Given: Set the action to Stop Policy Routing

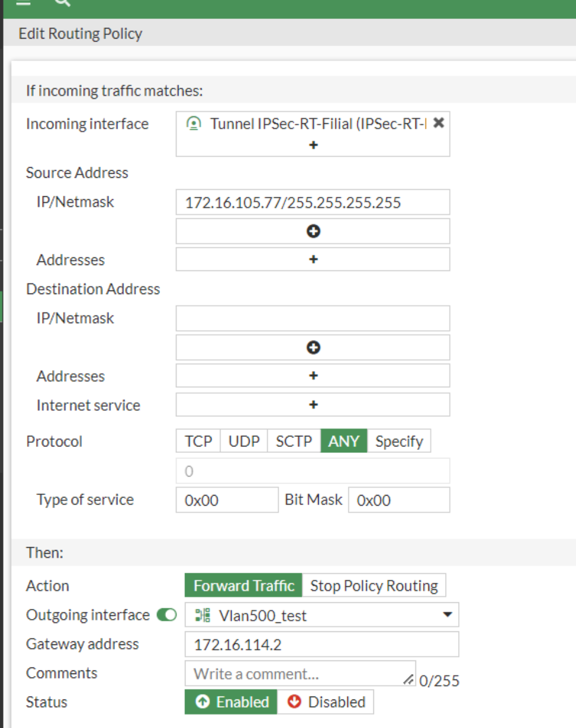Looking at the screenshot, I should click(374, 586).
